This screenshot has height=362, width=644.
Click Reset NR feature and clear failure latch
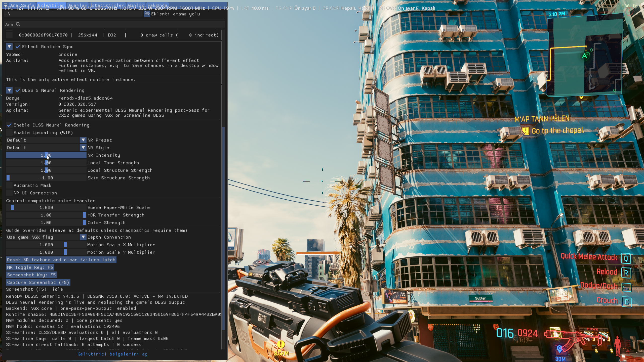tap(61, 260)
